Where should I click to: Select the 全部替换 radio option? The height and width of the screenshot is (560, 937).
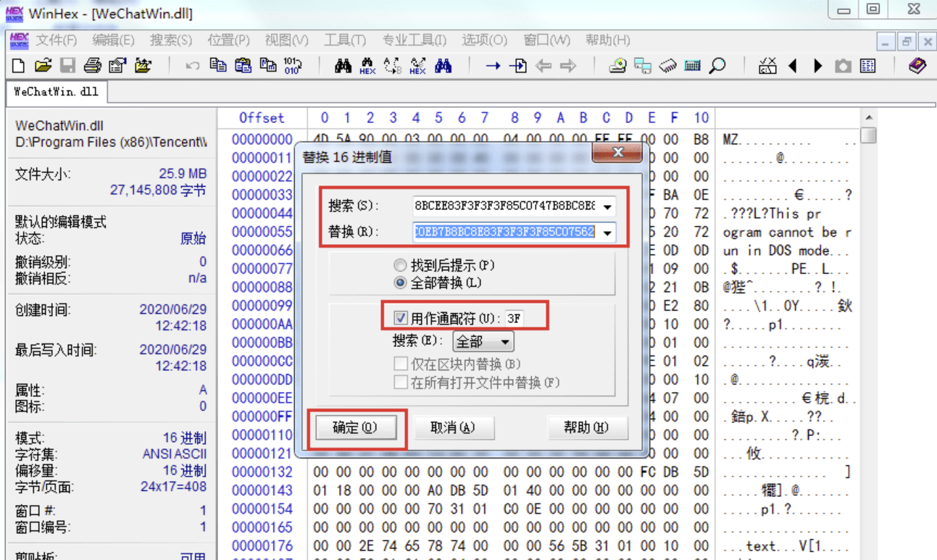tap(401, 282)
